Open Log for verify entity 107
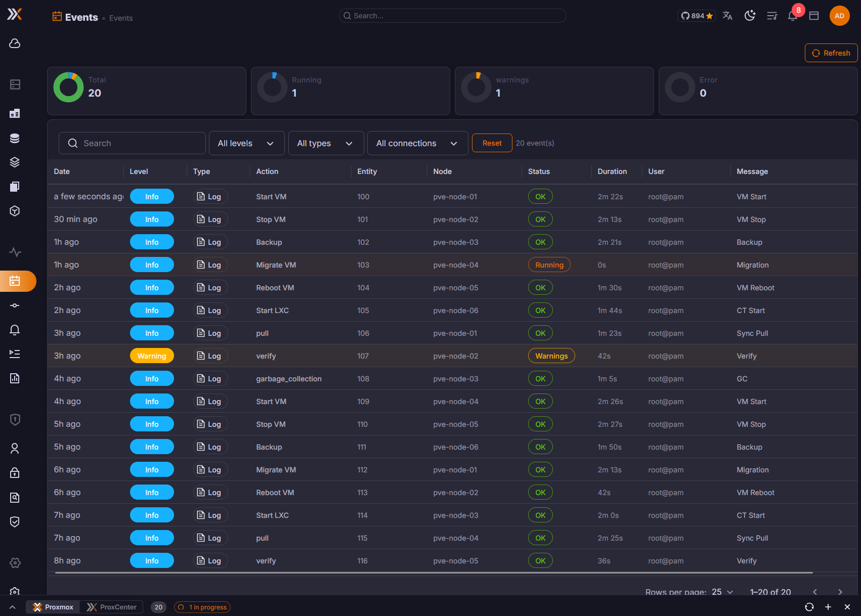This screenshot has width=861, height=616. [210, 356]
